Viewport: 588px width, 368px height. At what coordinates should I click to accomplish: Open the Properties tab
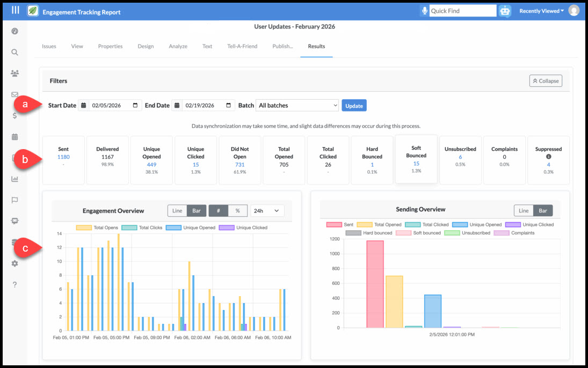click(x=110, y=46)
